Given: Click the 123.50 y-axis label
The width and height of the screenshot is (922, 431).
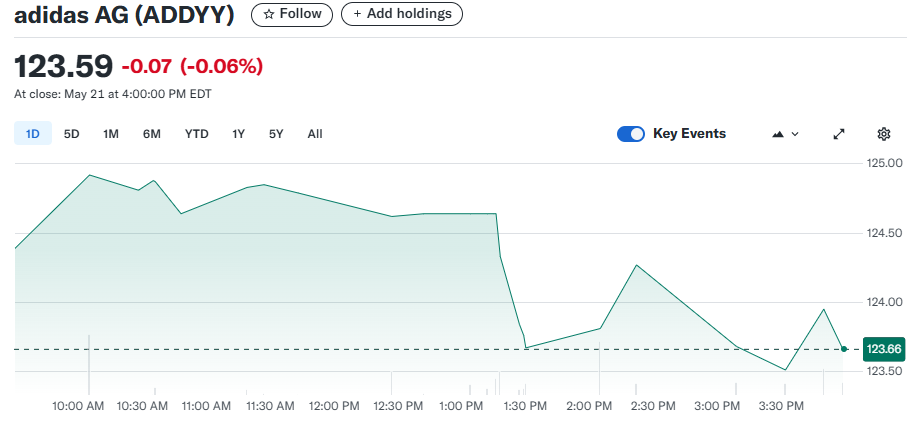Looking at the screenshot, I should 884,371.
